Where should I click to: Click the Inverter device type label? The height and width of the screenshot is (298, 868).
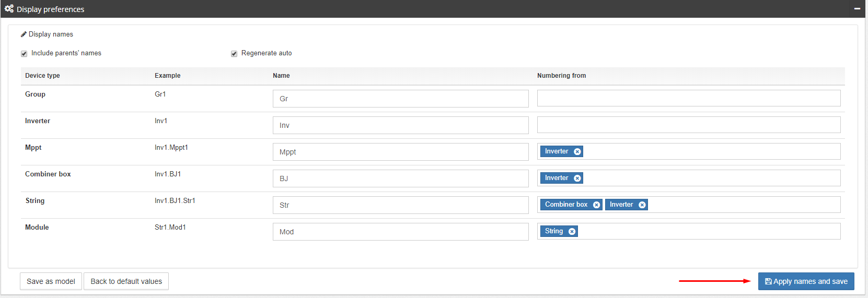point(38,121)
